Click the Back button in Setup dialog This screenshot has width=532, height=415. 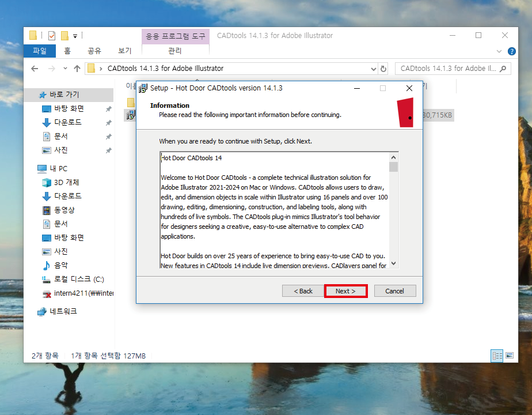coord(303,291)
